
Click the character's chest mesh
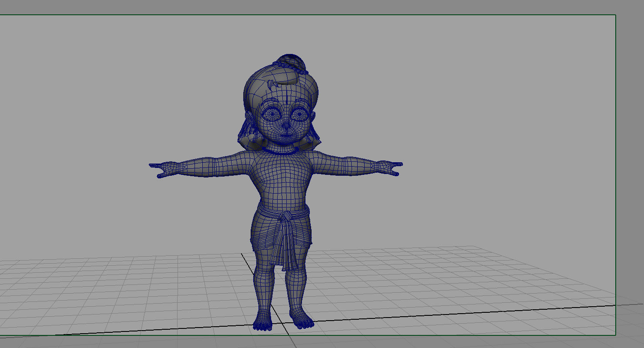pyautogui.click(x=283, y=171)
